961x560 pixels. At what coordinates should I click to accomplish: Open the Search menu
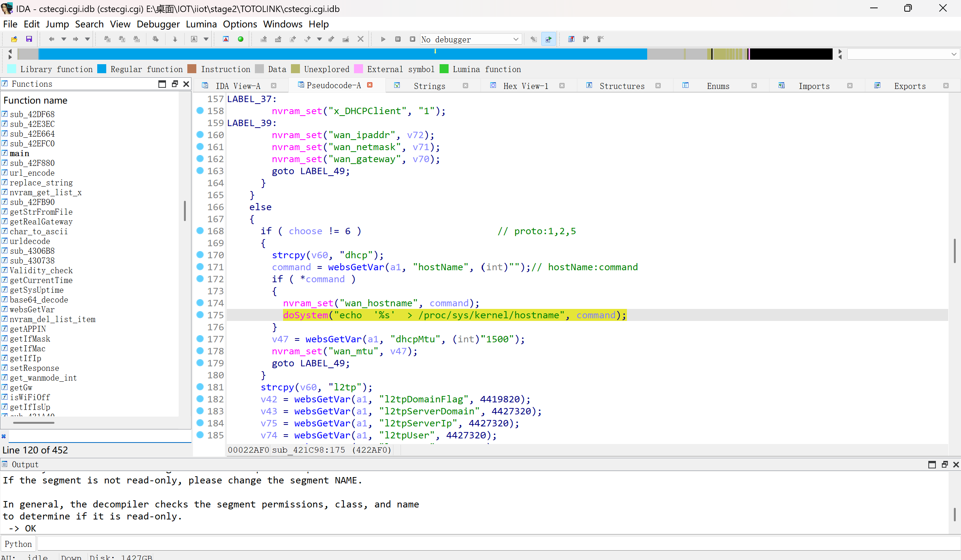89,24
